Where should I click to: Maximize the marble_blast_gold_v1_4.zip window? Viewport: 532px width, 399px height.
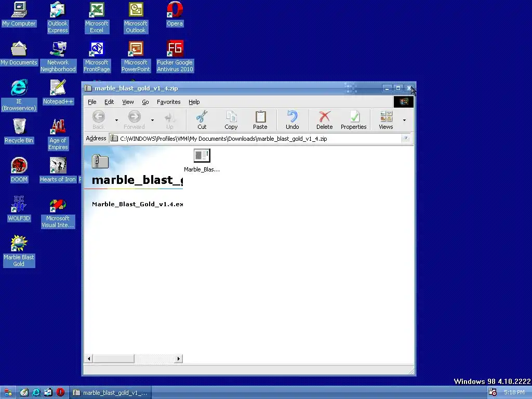(x=398, y=88)
